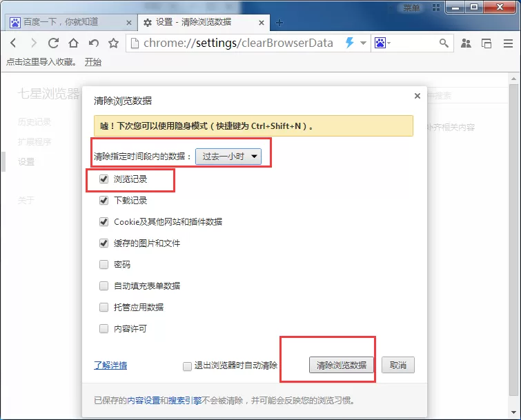
Task: Click the settings search field behind dialog
Action: pos(467,96)
